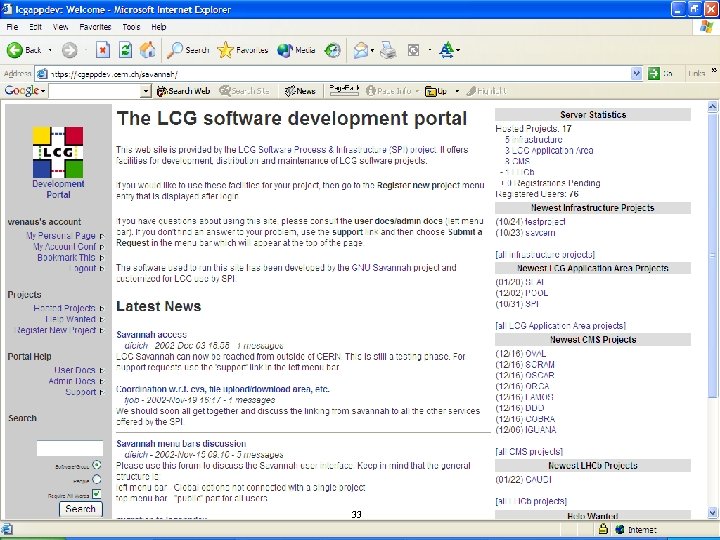The image size is (720, 540).
Task: Open the Google logo menu dropdown
Action: click(x=43, y=91)
